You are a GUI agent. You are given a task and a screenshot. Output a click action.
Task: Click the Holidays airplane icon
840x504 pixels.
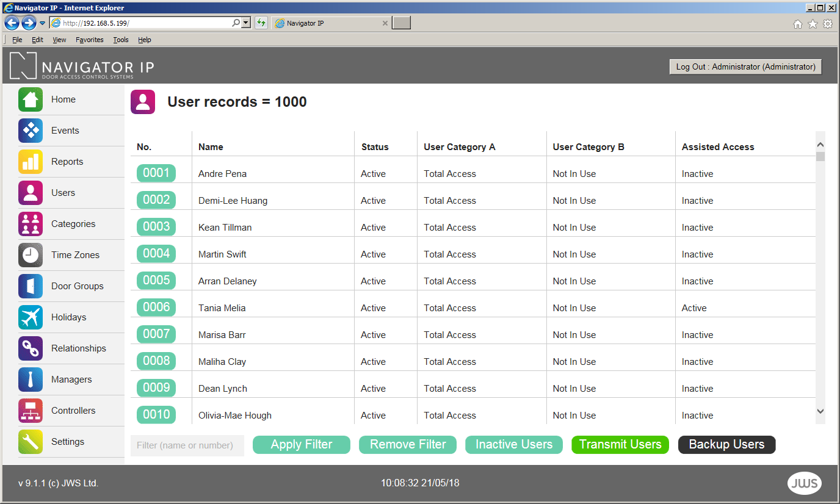click(31, 317)
